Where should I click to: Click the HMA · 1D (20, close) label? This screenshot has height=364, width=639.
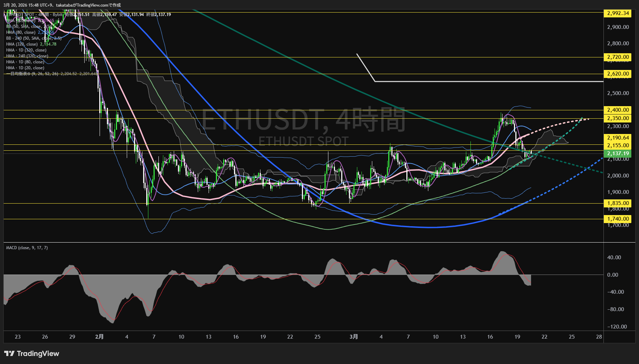tap(25, 68)
